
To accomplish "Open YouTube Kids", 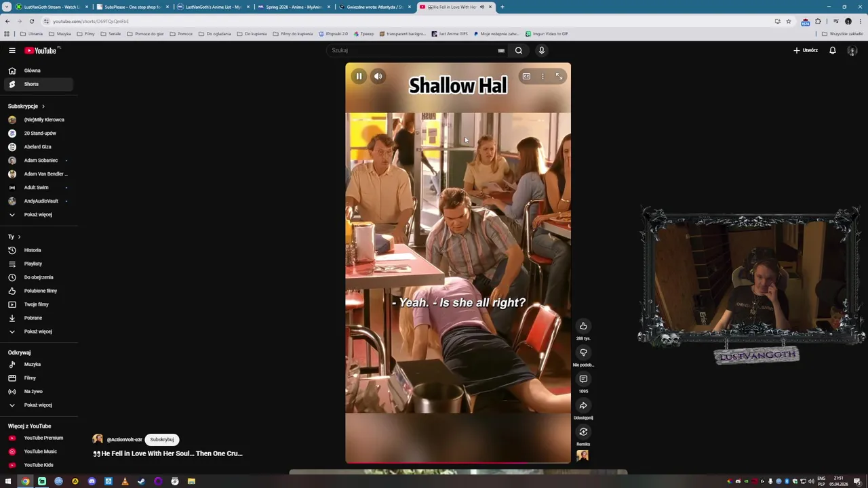I will point(39,465).
